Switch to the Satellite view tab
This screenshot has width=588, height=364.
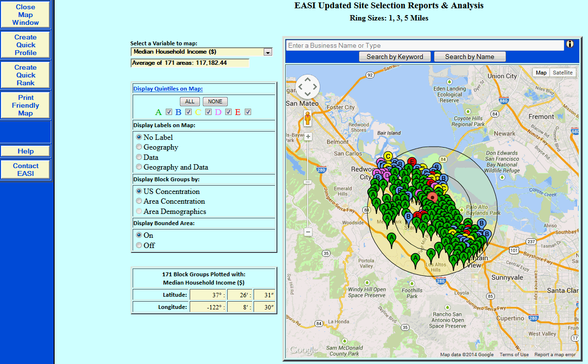tap(563, 73)
